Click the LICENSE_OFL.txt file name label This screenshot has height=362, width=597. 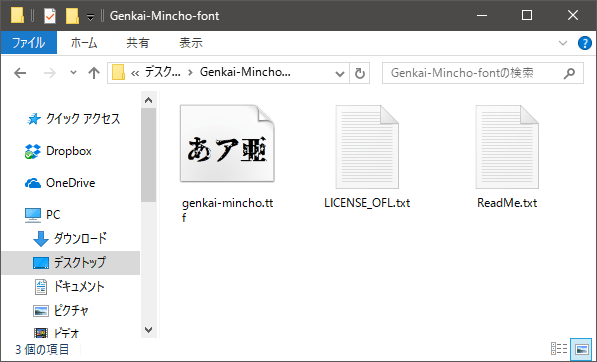tap(367, 203)
